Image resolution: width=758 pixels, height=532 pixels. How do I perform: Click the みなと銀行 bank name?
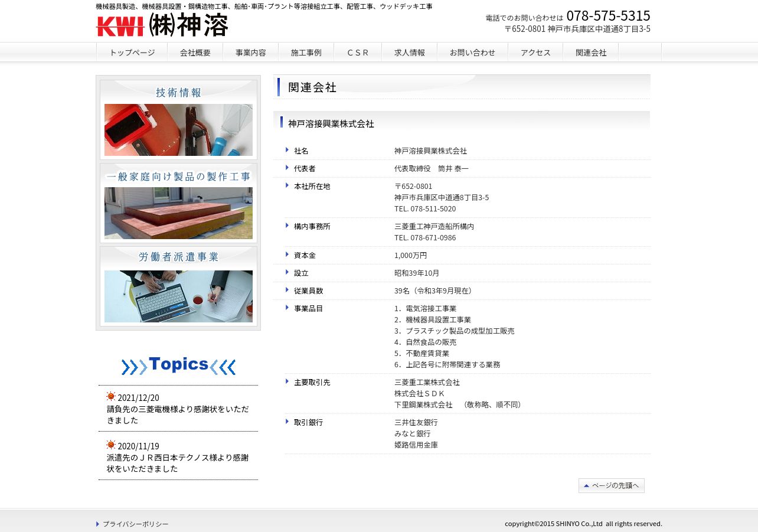[x=413, y=433]
